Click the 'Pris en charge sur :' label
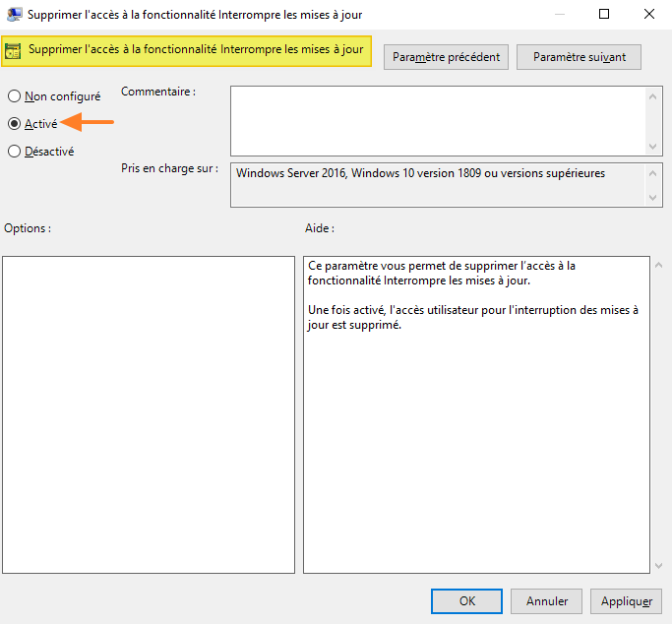 (169, 168)
